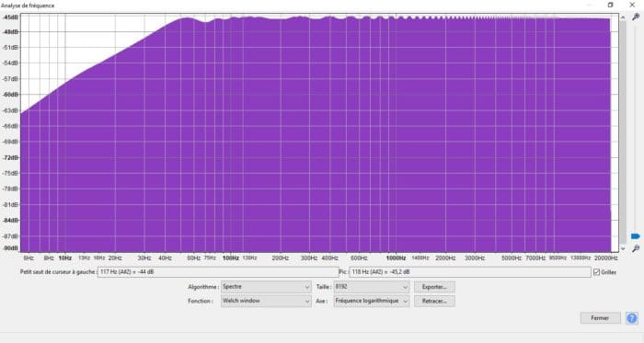Click the blue vertical zoom slider handle

pyautogui.click(x=636, y=236)
